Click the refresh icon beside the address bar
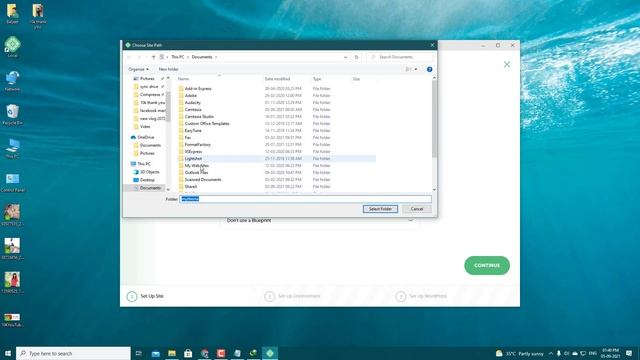 356,57
